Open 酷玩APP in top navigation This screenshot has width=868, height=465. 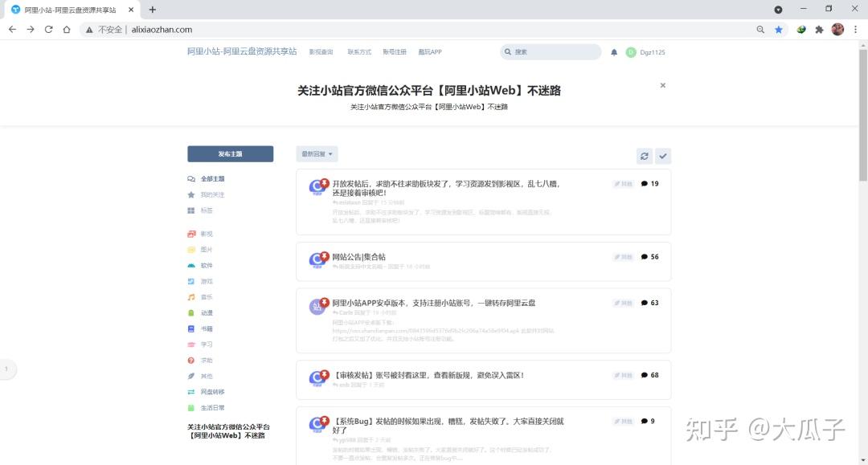pos(430,52)
